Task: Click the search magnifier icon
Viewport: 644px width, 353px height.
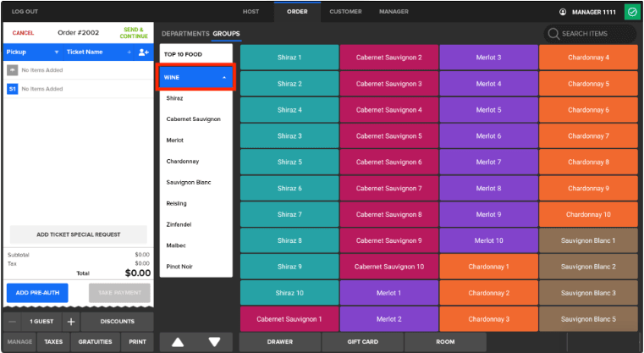Action: pos(553,34)
